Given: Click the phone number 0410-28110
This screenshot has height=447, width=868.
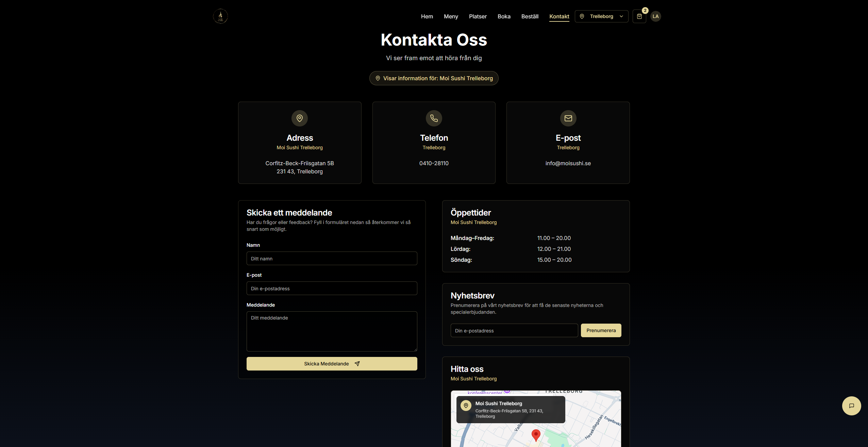Looking at the screenshot, I should point(434,164).
